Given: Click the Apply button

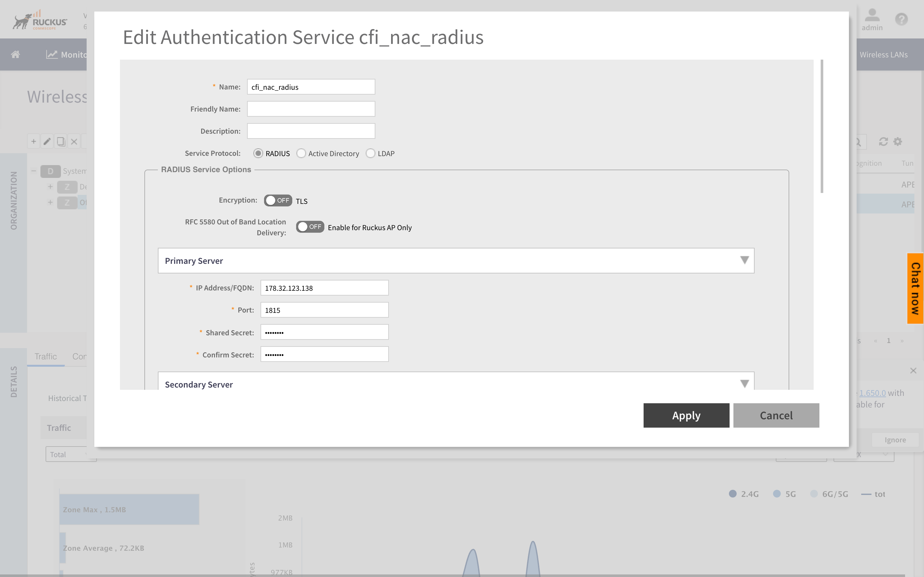Looking at the screenshot, I should 686,415.
